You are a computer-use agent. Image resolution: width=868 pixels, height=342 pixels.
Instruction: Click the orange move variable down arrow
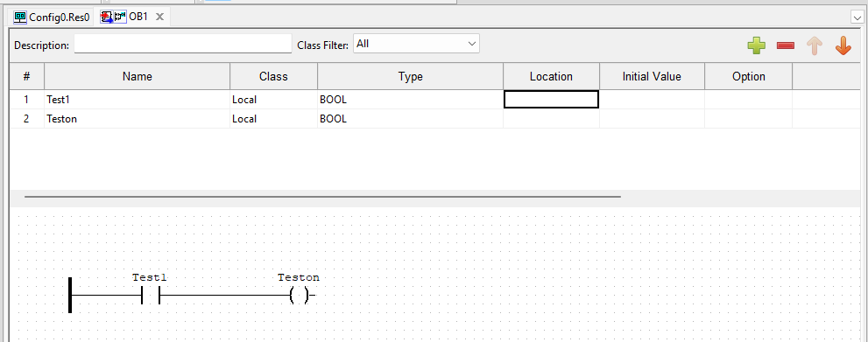coord(843,45)
